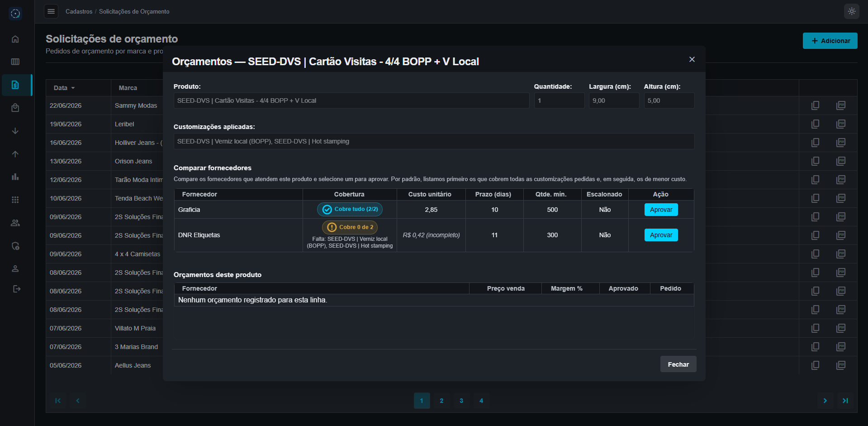868x426 pixels.
Task: Open the home icon in sidebar
Action: [x=15, y=39]
